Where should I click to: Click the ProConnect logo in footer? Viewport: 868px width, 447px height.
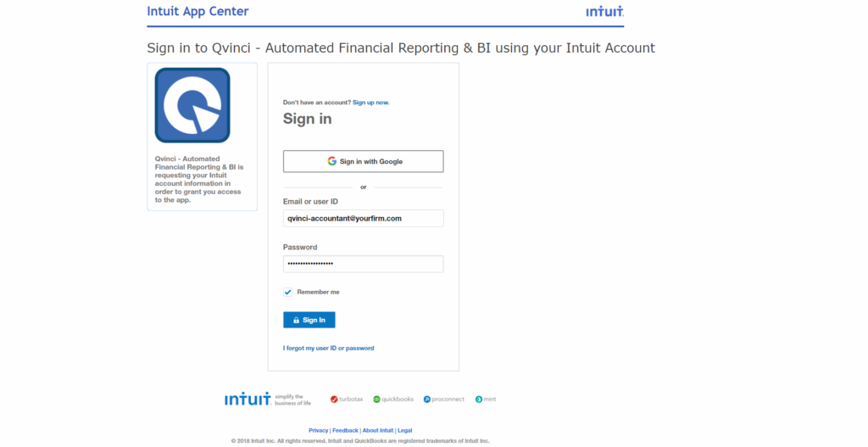coord(444,399)
